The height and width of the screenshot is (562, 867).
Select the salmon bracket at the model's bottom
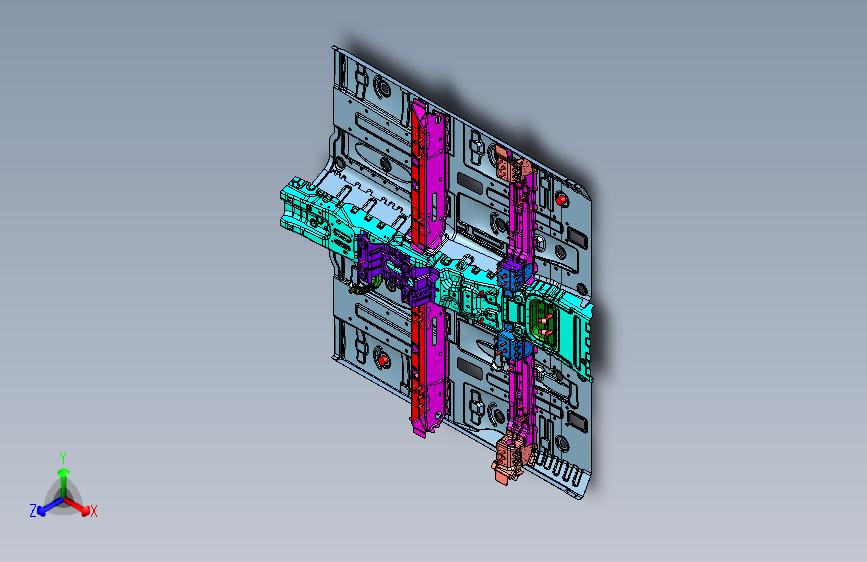(511, 458)
